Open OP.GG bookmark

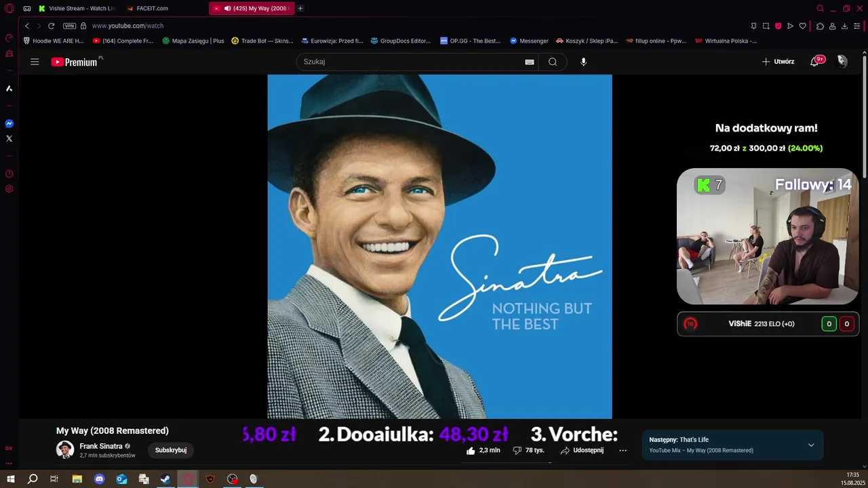(x=470, y=41)
